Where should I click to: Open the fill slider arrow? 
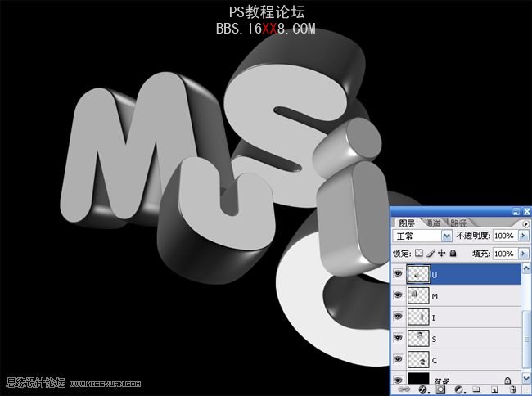pos(523,254)
